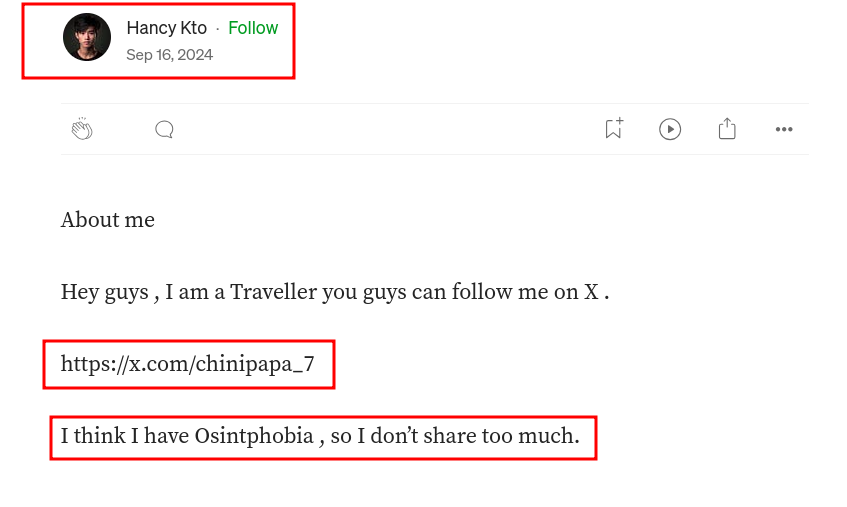Click the word "Osintphobia" in the last line
The height and width of the screenshot is (507, 847).
click(253, 436)
